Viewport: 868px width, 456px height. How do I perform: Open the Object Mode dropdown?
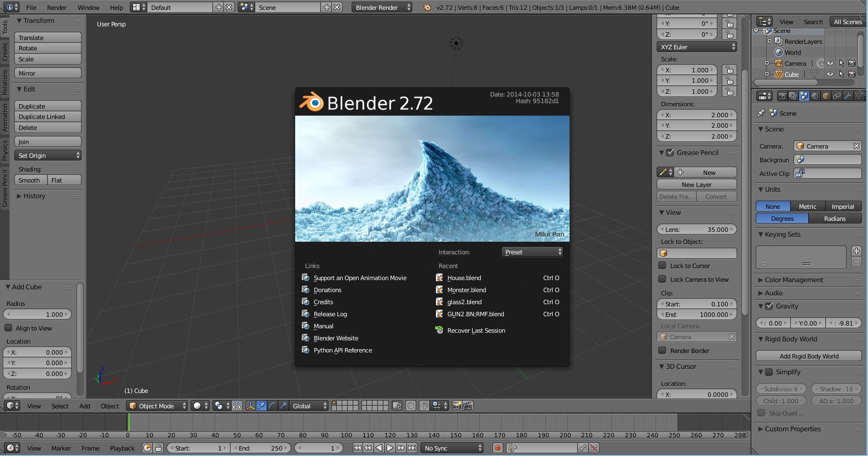coord(157,406)
